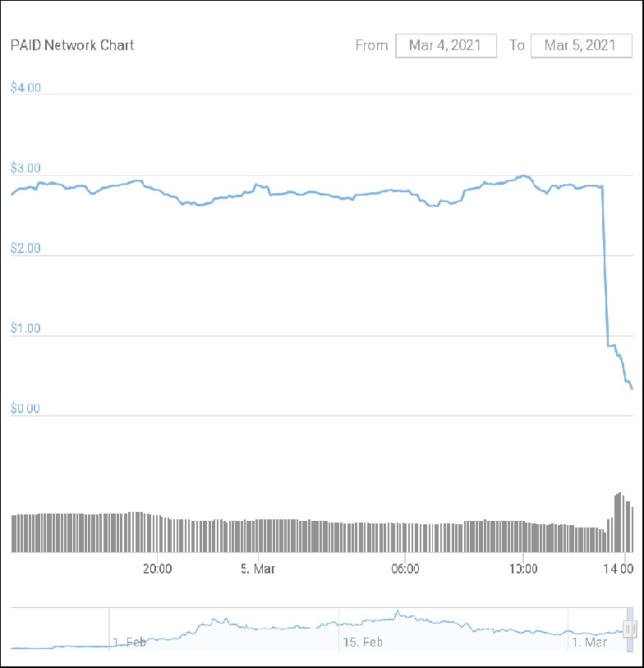Click the 5. Mar x-axis label
The width and height of the screenshot is (644, 668).
(259, 568)
